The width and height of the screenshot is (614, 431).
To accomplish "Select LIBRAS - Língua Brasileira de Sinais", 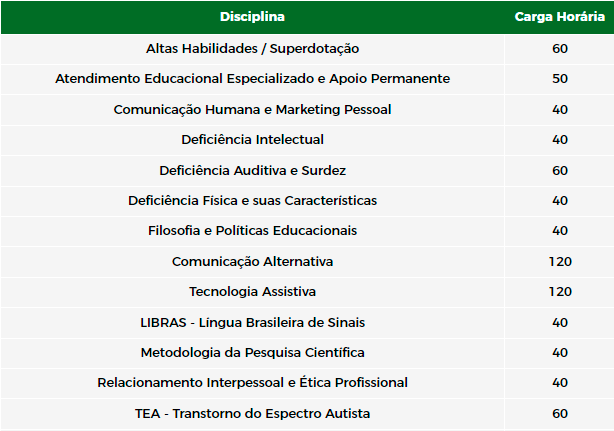I will click(253, 323).
